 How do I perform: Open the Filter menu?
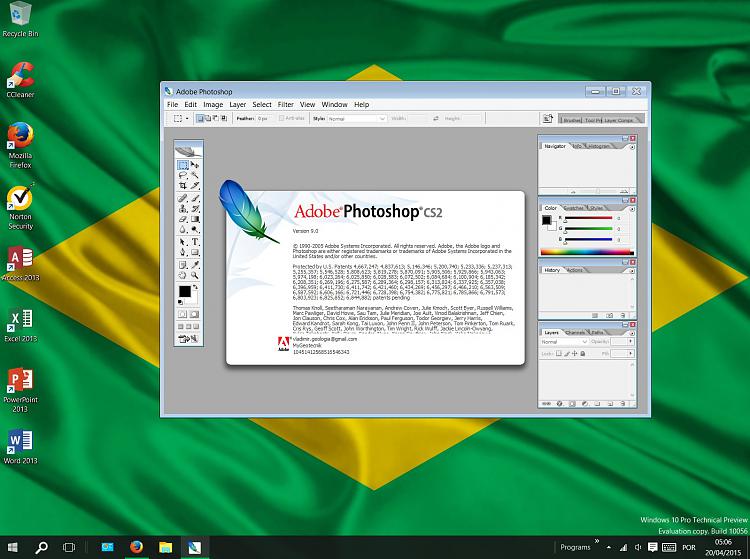286,104
